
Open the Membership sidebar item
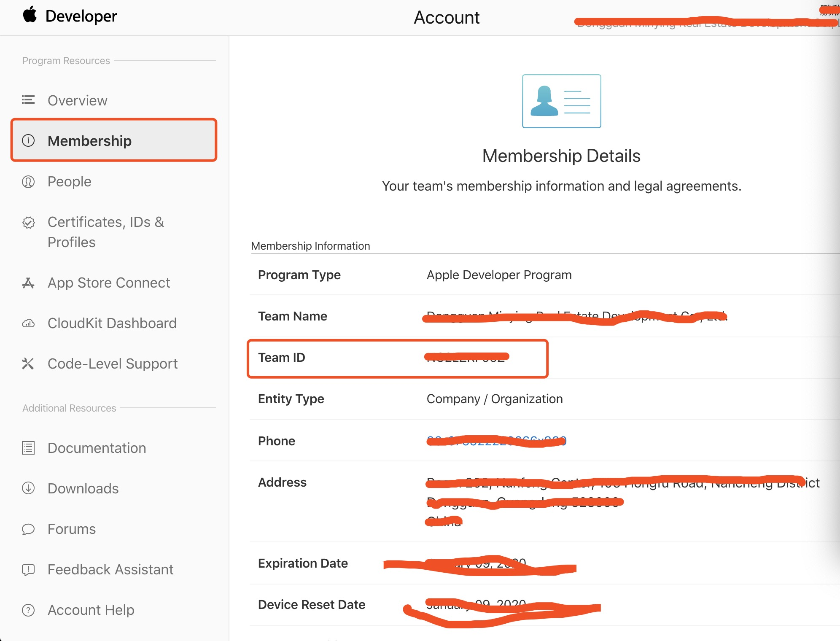click(x=89, y=140)
